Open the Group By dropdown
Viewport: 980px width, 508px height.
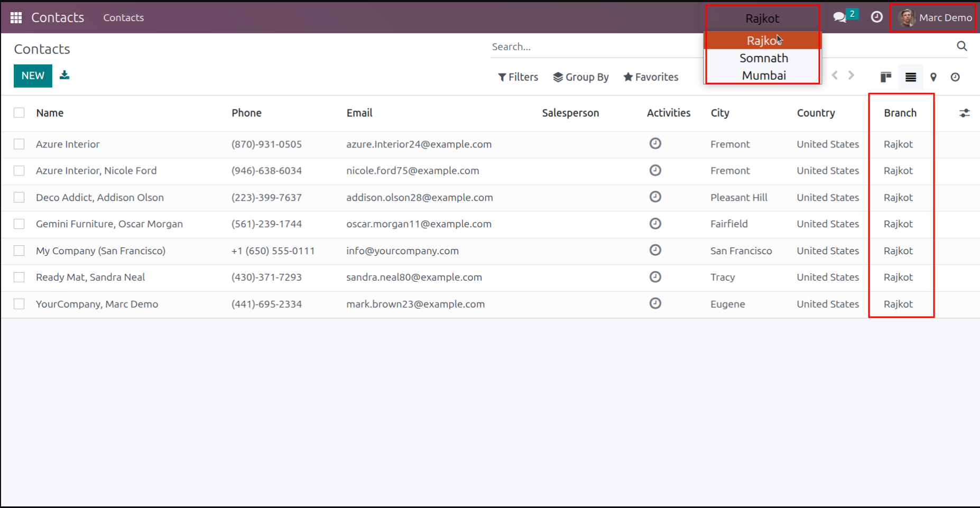[x=581, y=77]
